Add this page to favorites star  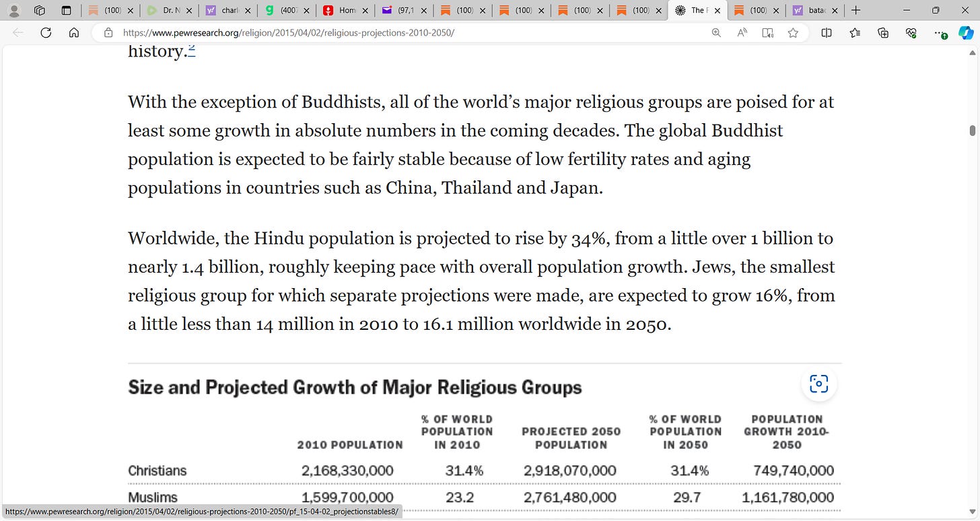[793, 32]
